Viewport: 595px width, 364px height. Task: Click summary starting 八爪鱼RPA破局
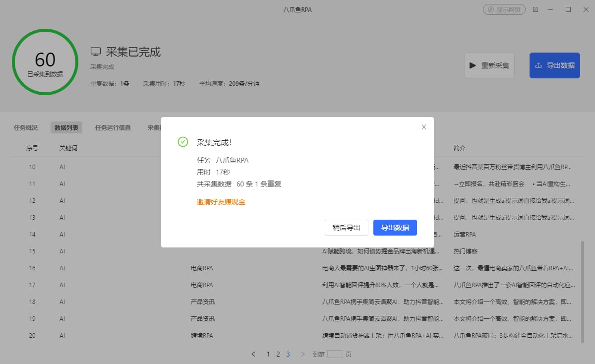[514, 336]
